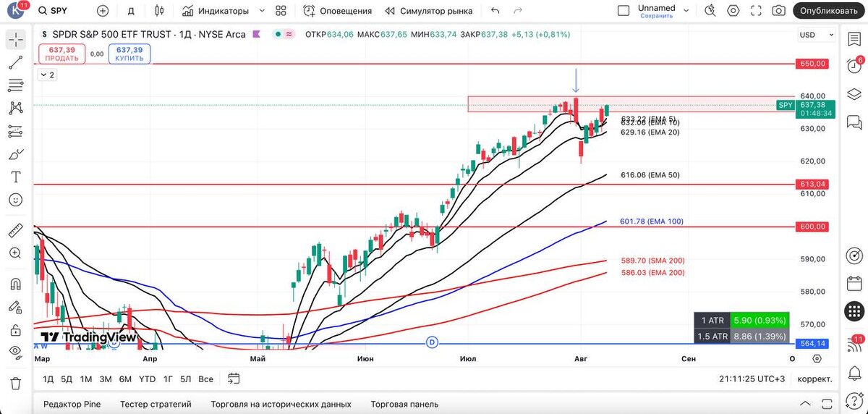
Task: Enter fullscreen mode from top toolbar
Action: [x=756, y=11]
